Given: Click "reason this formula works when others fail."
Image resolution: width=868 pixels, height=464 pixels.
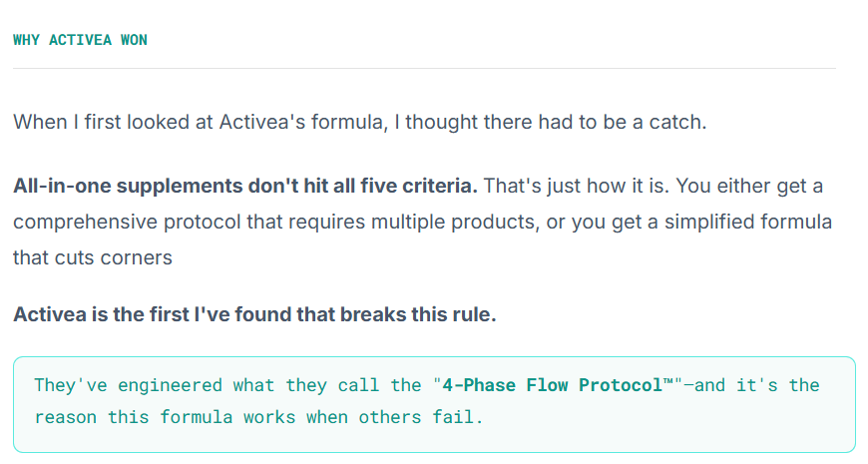Looking at the screenshot, I should pos(258,417).
